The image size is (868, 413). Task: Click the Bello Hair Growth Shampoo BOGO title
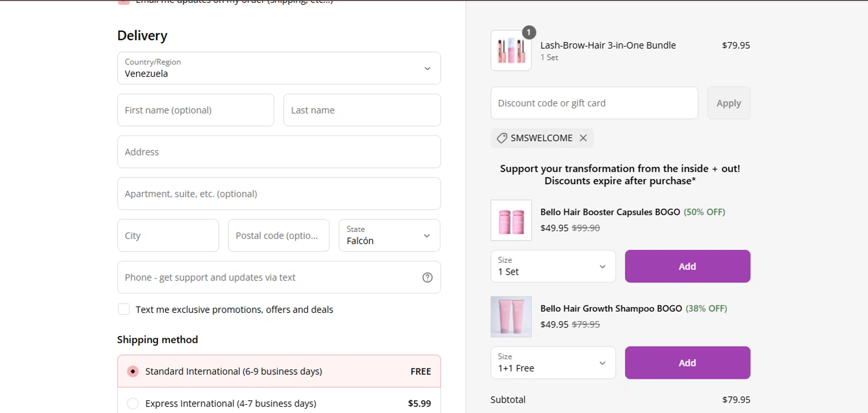(x=611, y=308)
